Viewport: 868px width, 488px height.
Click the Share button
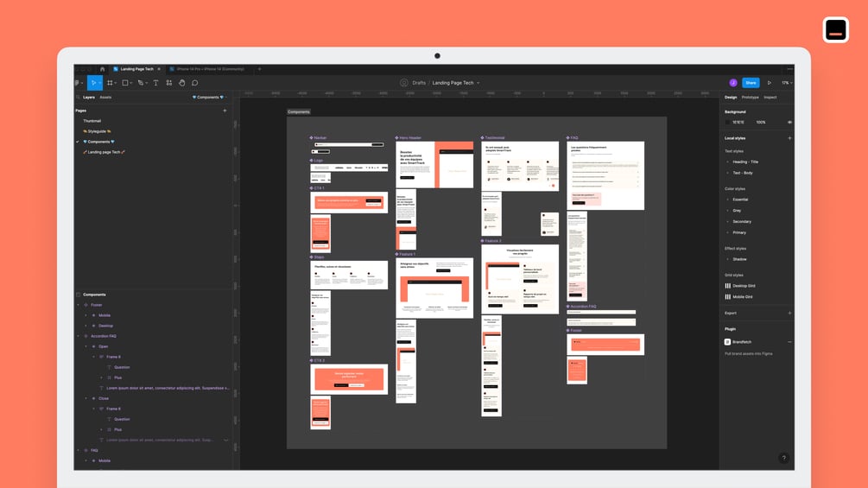pos(751,83)
